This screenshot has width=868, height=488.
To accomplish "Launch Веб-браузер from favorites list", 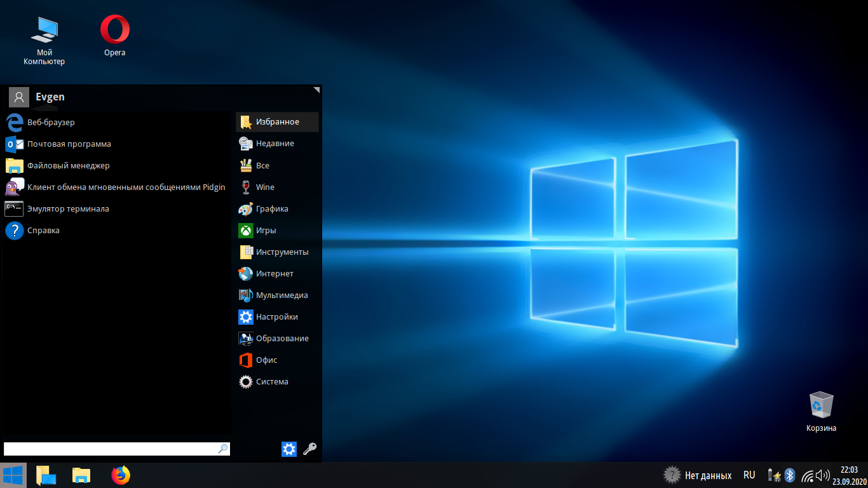I will pyautogui.click(x=51, y=122).
